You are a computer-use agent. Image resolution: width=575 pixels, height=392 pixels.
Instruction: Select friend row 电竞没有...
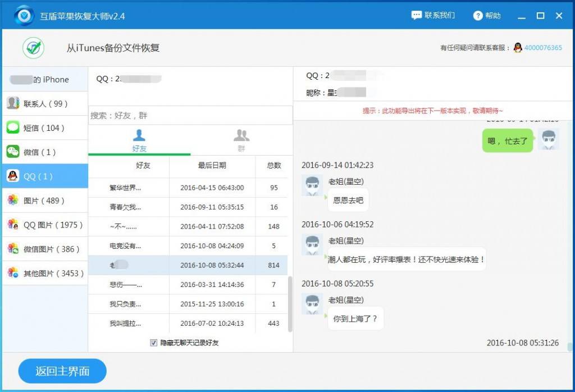click(188, 246)
